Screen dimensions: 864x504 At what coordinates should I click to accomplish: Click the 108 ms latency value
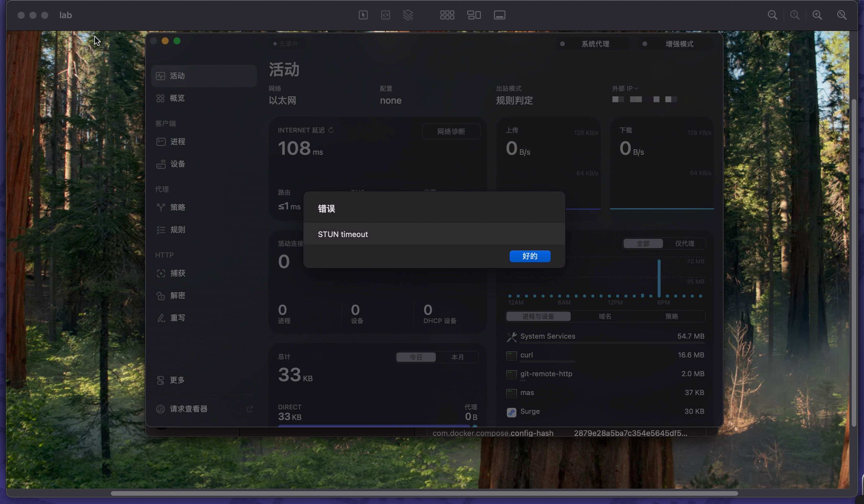pos(300,148)
